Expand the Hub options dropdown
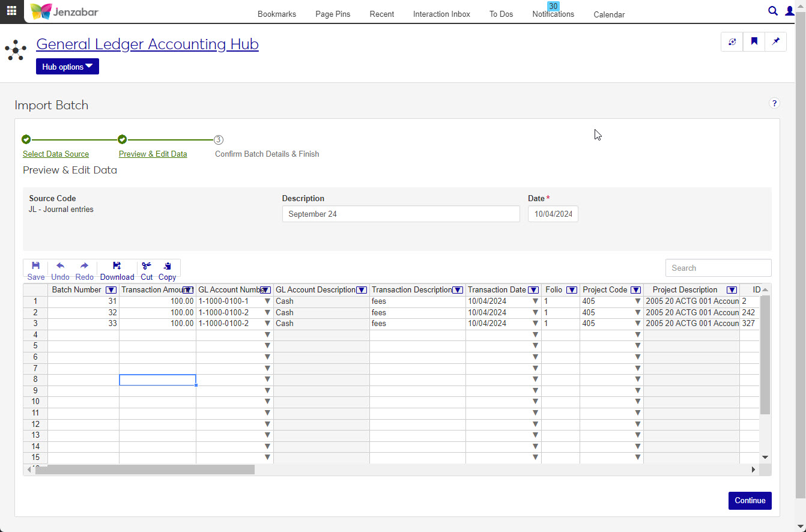The height and width of the screenshot is (532, 806). pyautogui.click(x=67, y=67)
